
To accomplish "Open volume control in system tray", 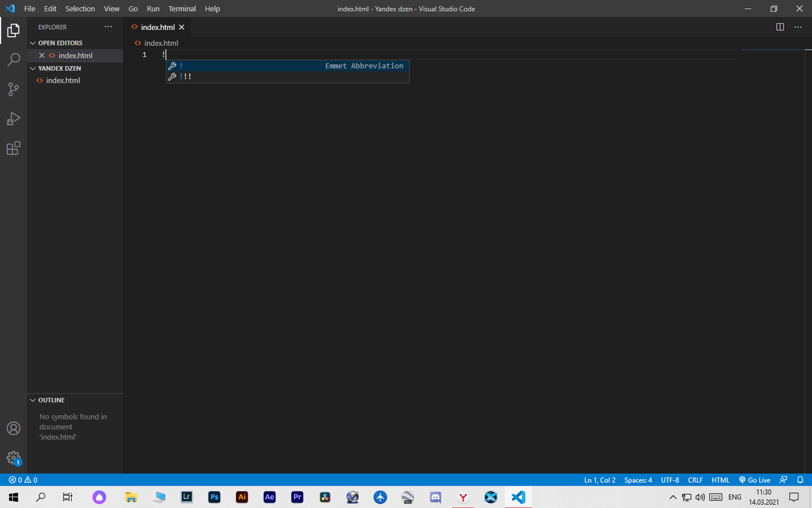I will tap(700, 498).
